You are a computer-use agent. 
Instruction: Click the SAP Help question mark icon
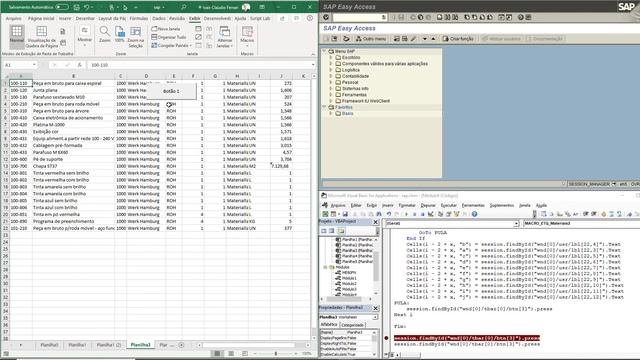click(x=520, y=17)
